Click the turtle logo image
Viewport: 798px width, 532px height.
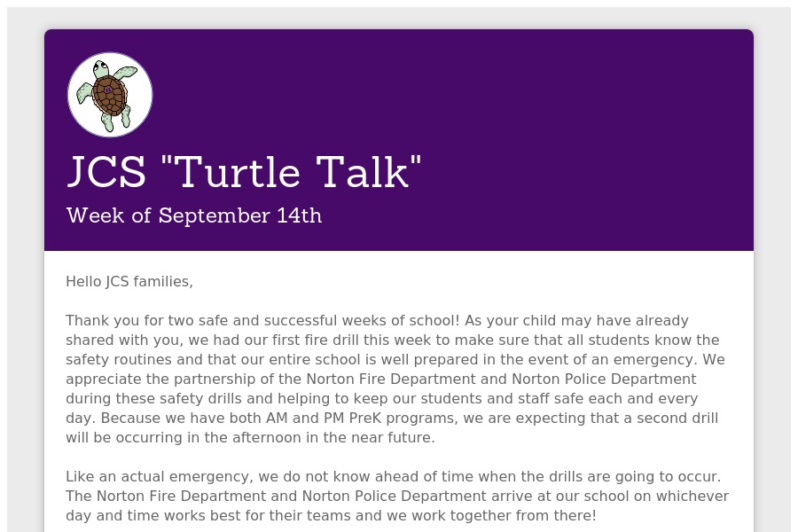tap(110, 95)
